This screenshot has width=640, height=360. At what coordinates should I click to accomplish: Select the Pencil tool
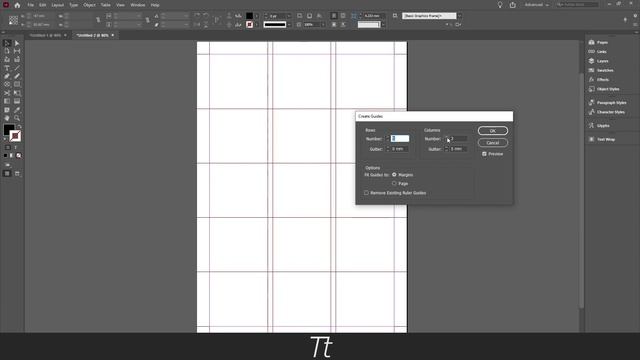coord(17,76)
